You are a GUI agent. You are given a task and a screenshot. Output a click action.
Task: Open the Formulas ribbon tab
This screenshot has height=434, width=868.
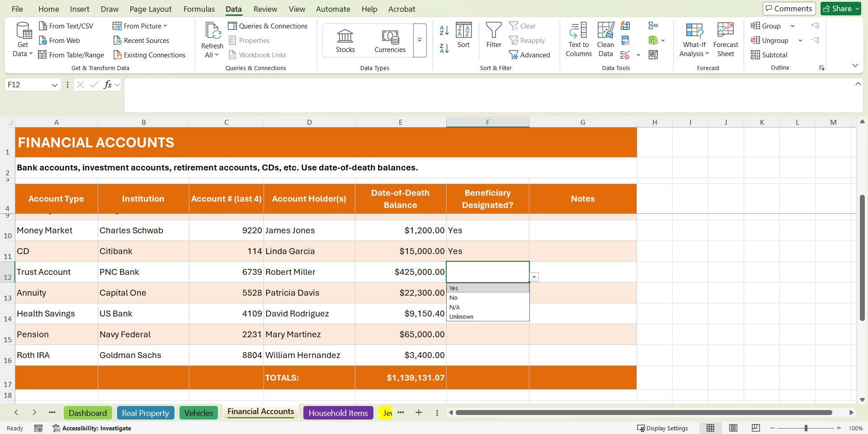(x=199, y=9)
